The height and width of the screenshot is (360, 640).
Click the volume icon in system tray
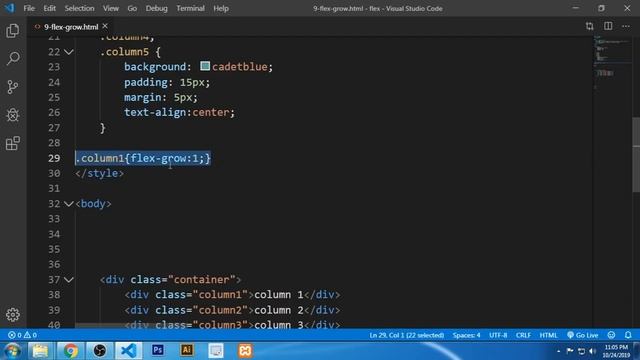tap(593, 351)
